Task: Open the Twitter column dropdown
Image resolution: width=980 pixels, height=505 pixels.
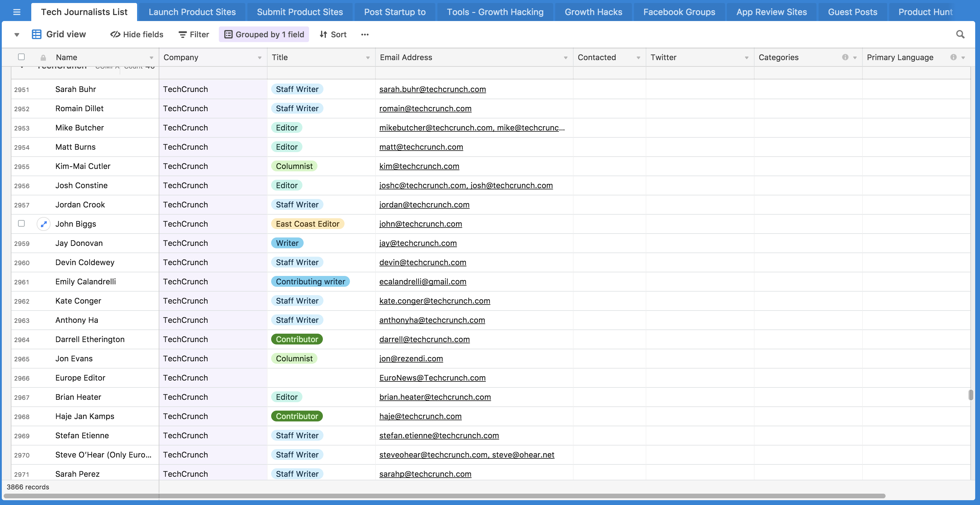Action: tap(747, 58)
